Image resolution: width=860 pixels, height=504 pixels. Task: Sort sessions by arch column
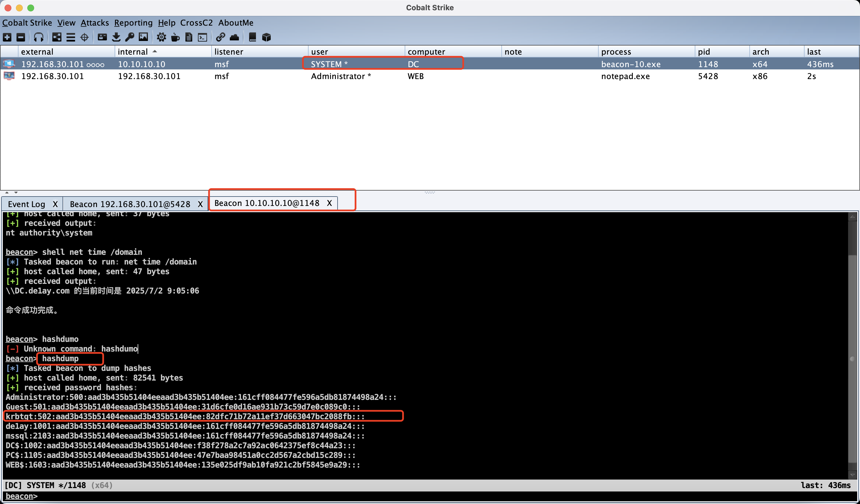(776, 51)
